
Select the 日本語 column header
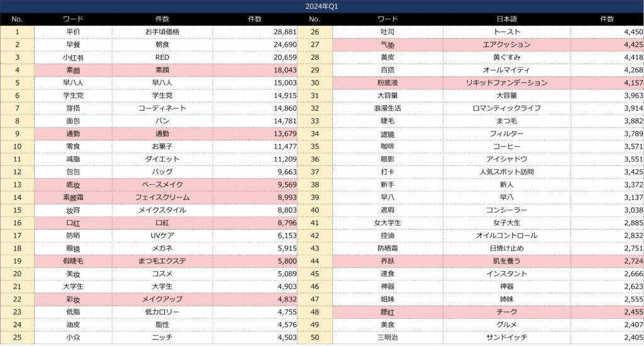coord(506,20)
